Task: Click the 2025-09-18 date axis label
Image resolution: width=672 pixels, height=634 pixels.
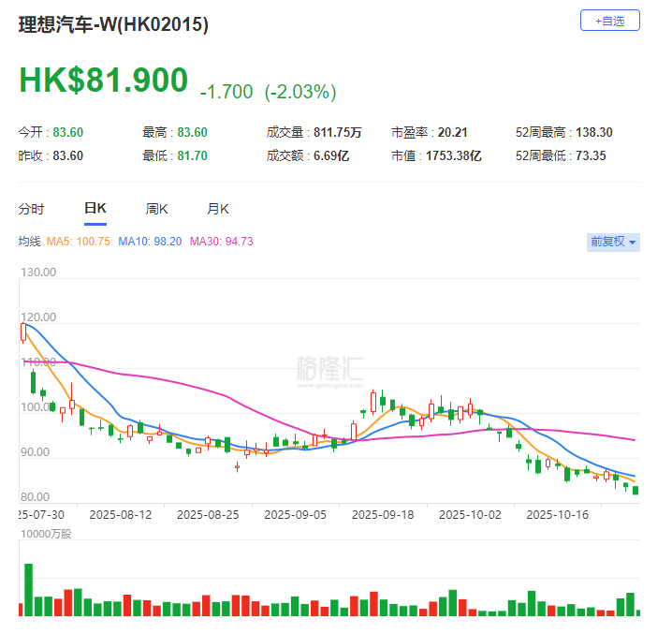Action: point(384,514)
